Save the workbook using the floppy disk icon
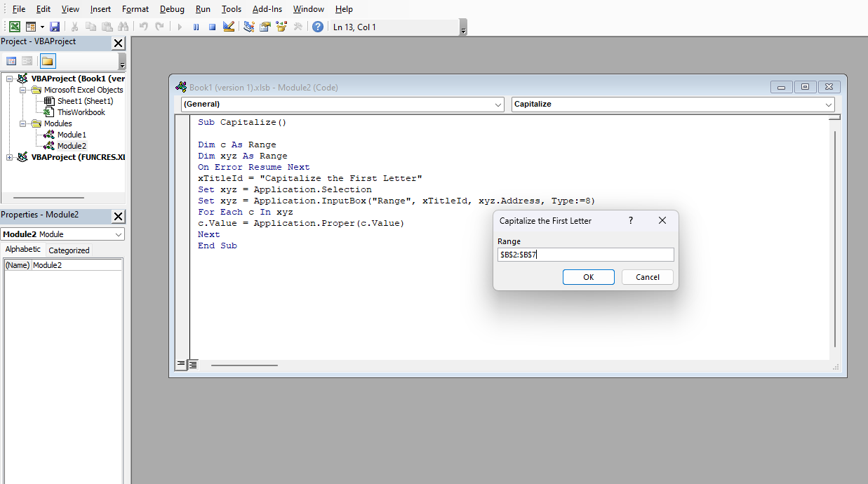Viewport: 868px width, 484px height. point(54,27)
